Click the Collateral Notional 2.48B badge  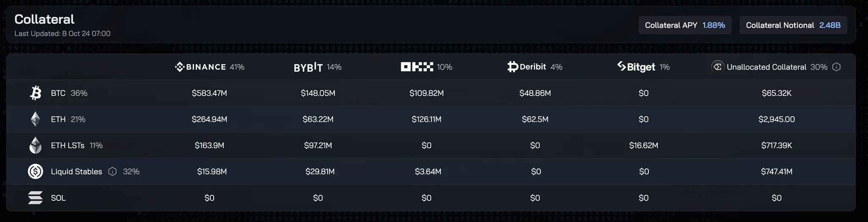pyautogui.click(x=793, y=25)
